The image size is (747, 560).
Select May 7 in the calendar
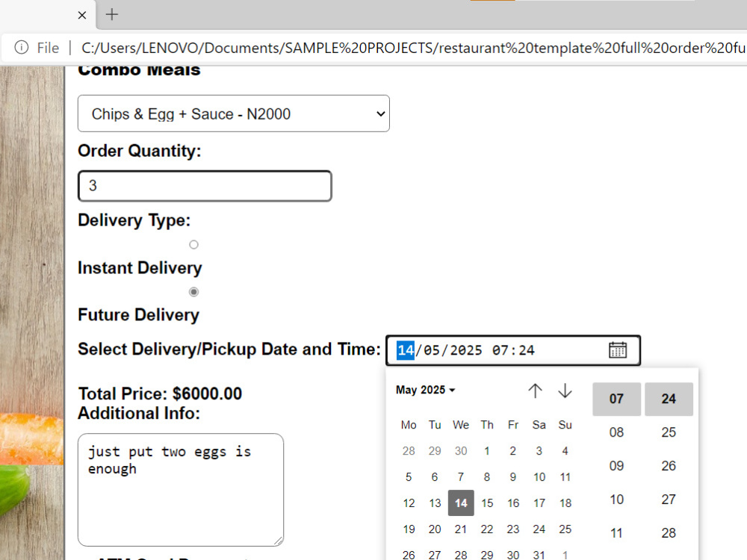tap(461, 477)
